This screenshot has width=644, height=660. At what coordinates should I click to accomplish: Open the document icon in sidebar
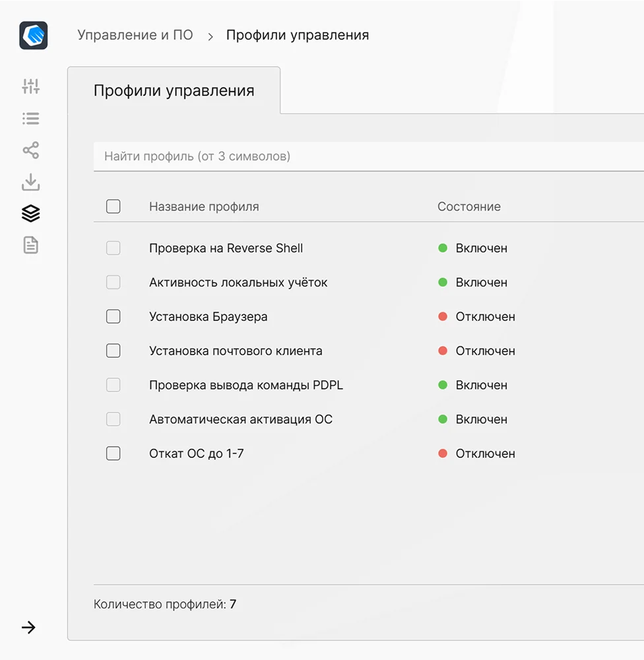[x=31, y=246]
